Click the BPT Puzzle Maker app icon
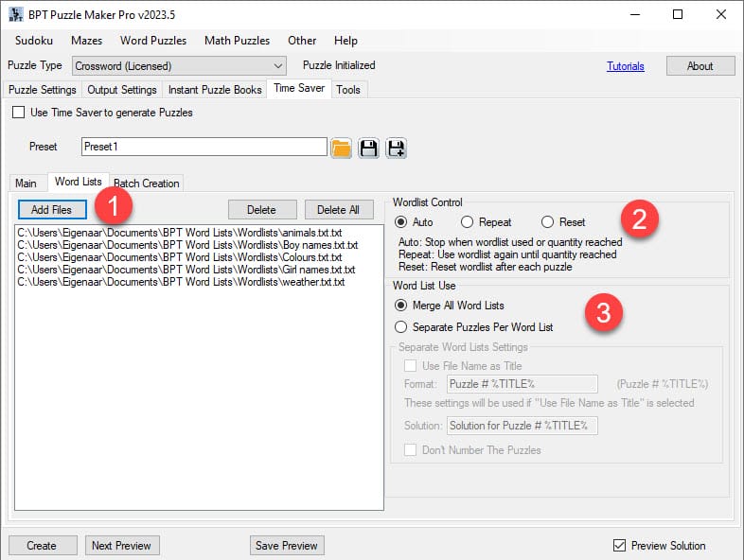Screen dimensions: 744x560 pyautogui.click(x=16, y=14)
